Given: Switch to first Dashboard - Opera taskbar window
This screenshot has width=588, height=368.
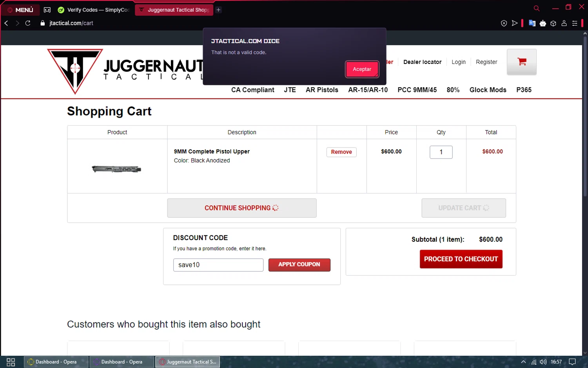Looking at the screenshot, I should point(56,362).
